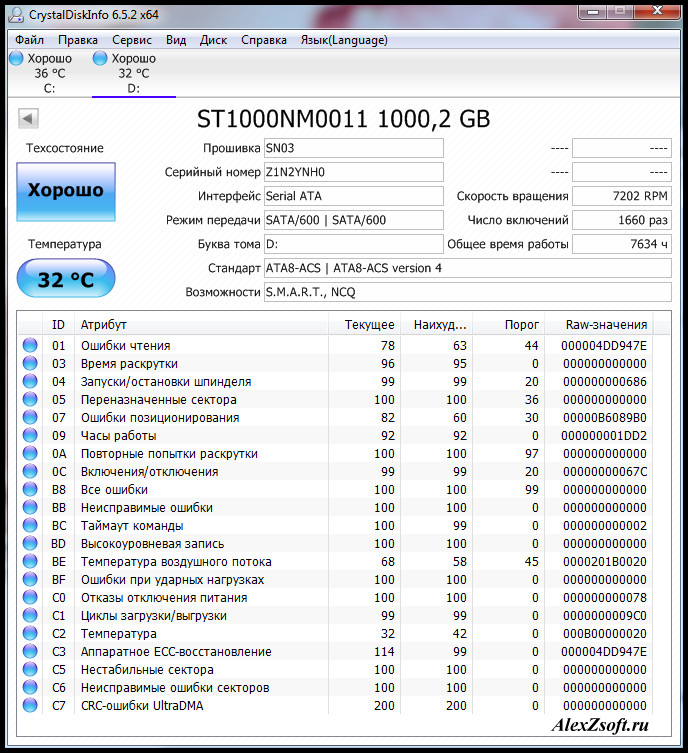Image resolution: width=688 pixels, height=753 pixels.
Task: Select disk C: status orb
Action: pyautogui.click(x=16, y=58)
